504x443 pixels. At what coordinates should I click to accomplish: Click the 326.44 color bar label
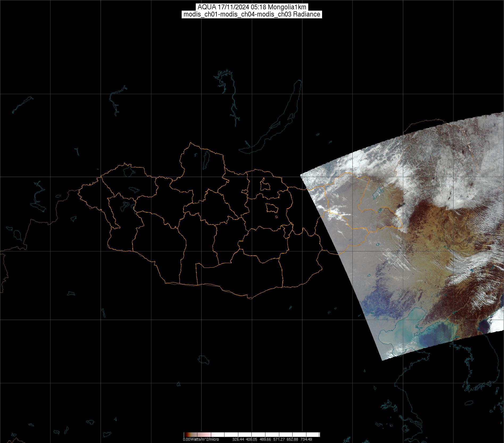pos(238,439)
